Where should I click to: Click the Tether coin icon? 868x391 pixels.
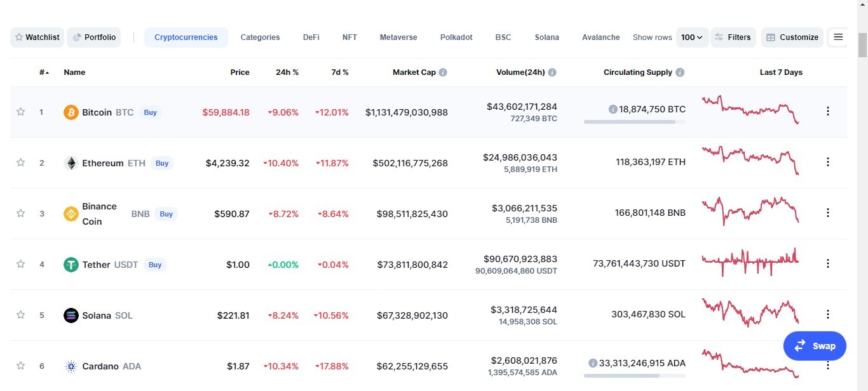pos(71,265)
